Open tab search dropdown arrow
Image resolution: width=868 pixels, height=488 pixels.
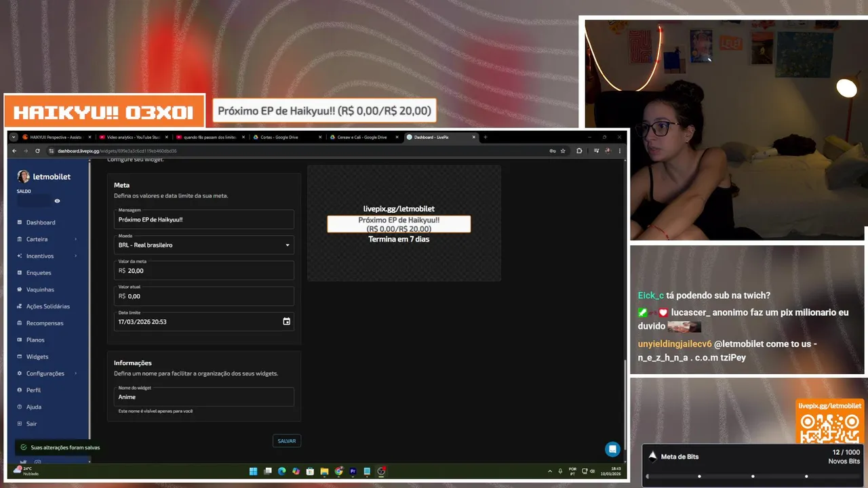[13, 137]
